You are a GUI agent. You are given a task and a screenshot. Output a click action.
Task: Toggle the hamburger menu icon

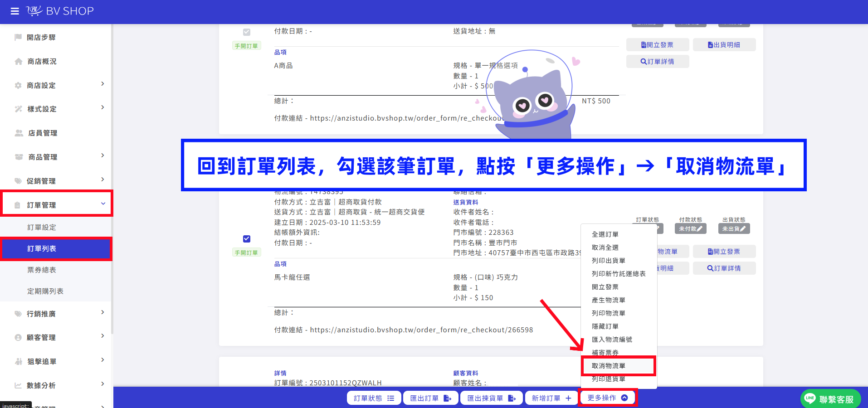pos(15,11)
